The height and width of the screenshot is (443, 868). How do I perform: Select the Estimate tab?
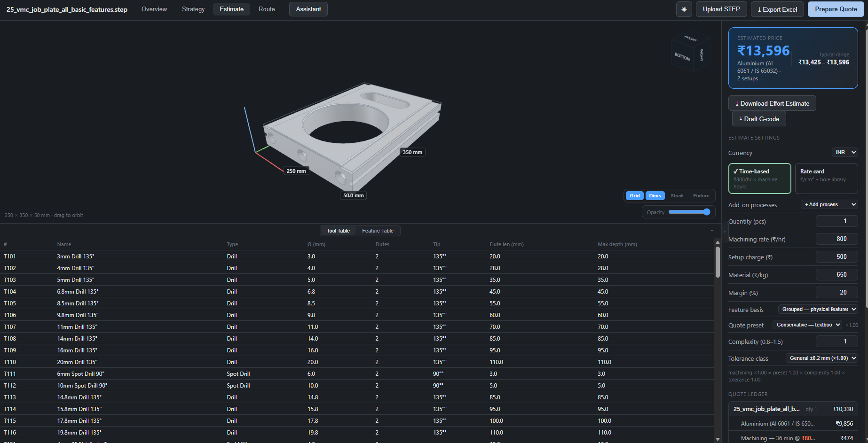pyautogui.click(x=231, y=9)
